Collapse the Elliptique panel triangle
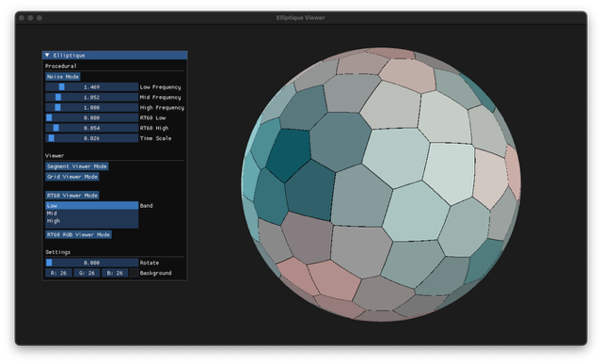Image resolution: width=602 pixels, height=364 pixels. point(47,55)
